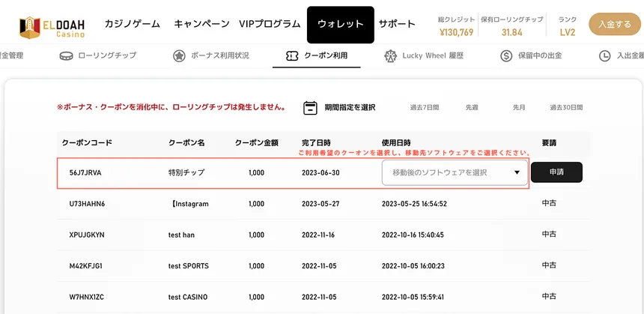Filter by 先月
The image size is (644, 314).
[519, 108]
